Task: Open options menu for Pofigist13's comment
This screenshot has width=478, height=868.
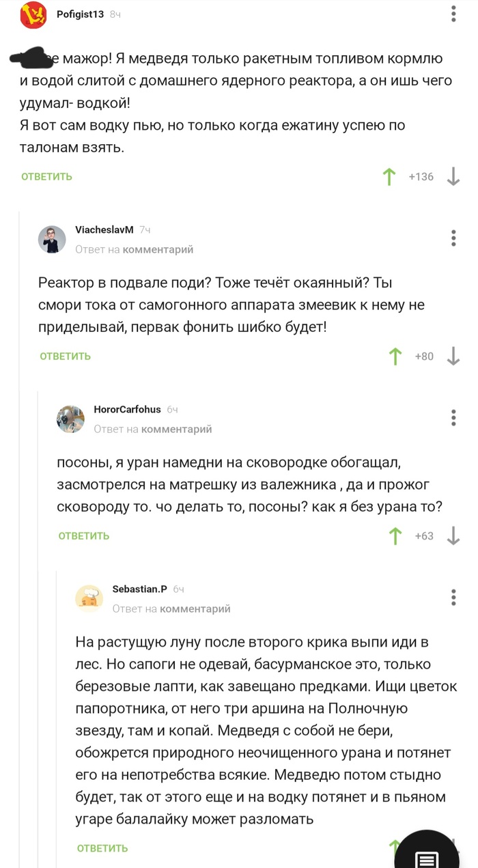Action: (454, 14)
